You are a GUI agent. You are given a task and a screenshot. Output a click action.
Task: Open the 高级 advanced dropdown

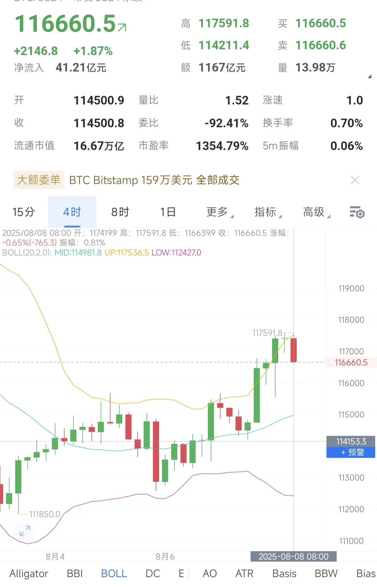[316, 212]
